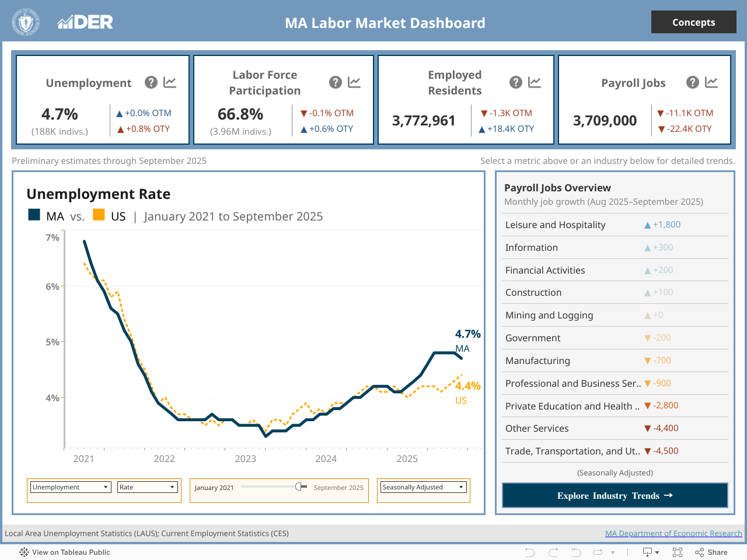This screenshot has width=747, height=560.
Task: Click the Unemployment help question mark icon
Action: click(x=151, y=82)
